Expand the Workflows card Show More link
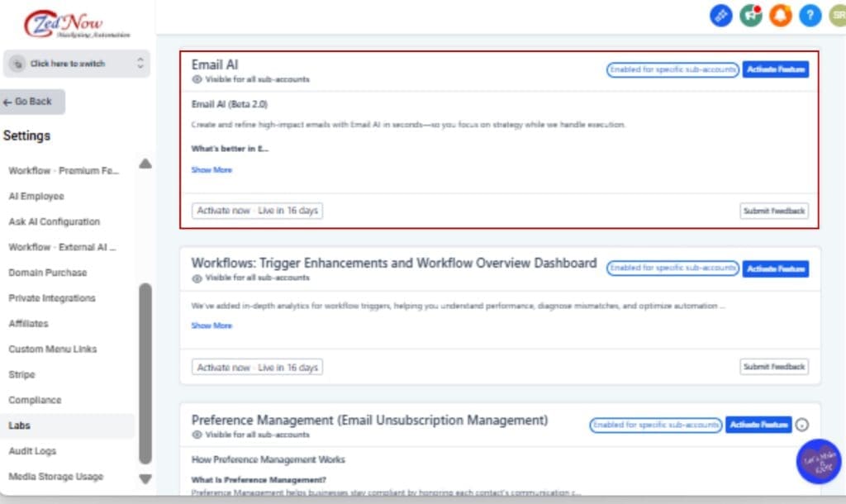Viewport: 846px width, 504px height. [211, 326]
